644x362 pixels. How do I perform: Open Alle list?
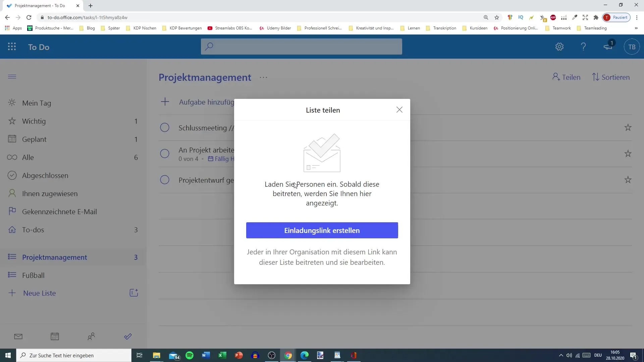73,157
